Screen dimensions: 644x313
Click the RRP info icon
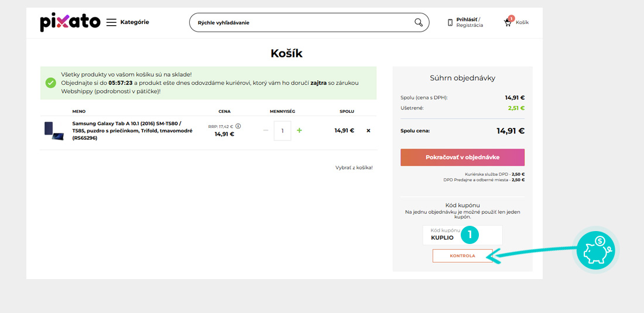[x=238, y=126]
